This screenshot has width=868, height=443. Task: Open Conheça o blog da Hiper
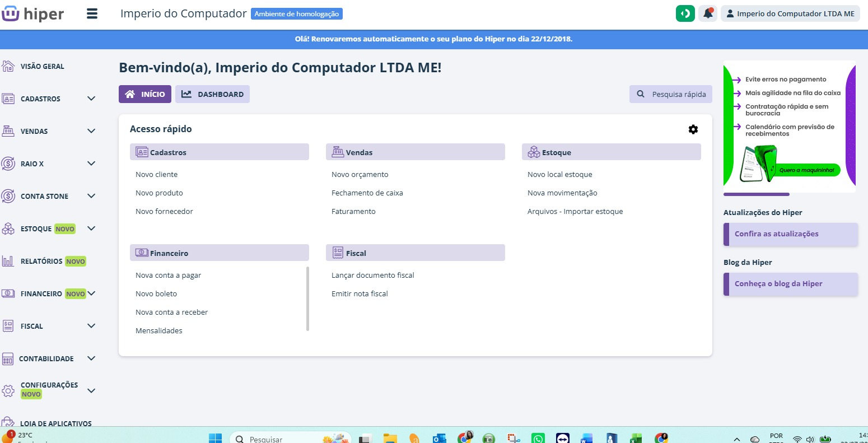(x=791, y=284)
